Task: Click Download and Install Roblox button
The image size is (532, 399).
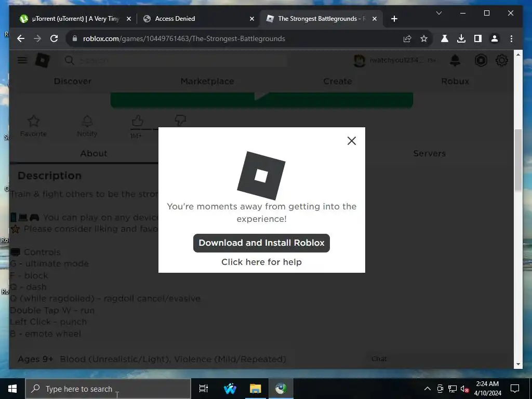Action: 262,243
